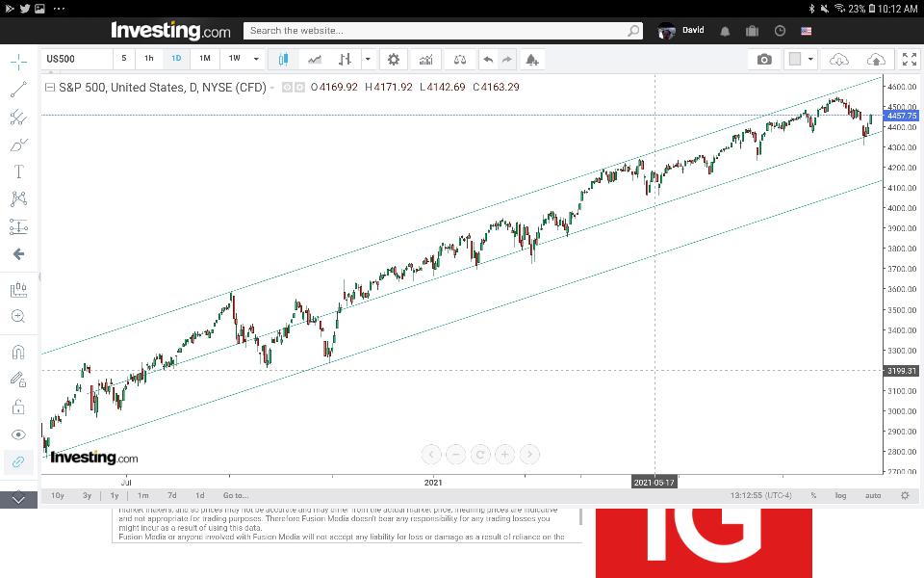The height and width of the screenshot is (578, 924).
Task: Open the prediction and measurement tool
Action: [18, 226]
